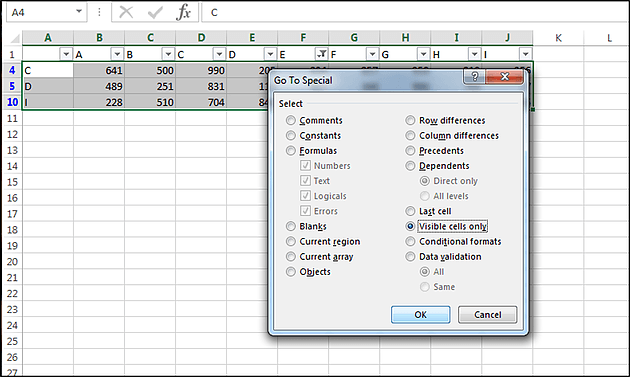Open filter dropdown for header I

point(526,54)
